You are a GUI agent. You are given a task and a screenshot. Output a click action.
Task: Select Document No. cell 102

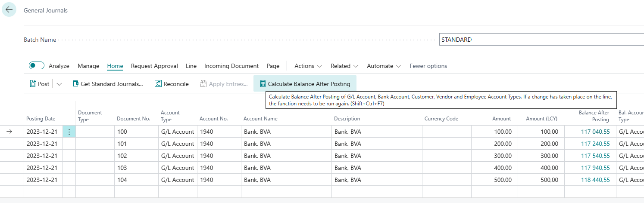pyautogui.click(x=136, y=156)
